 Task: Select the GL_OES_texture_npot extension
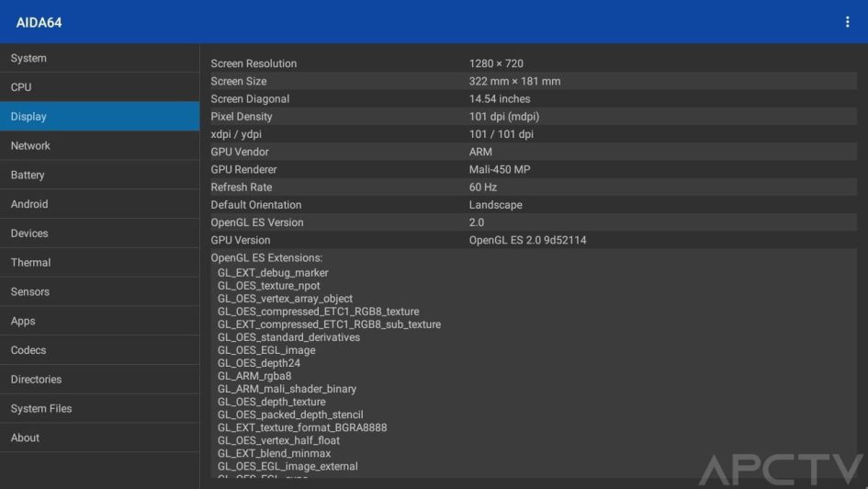(x=268, y=286)
